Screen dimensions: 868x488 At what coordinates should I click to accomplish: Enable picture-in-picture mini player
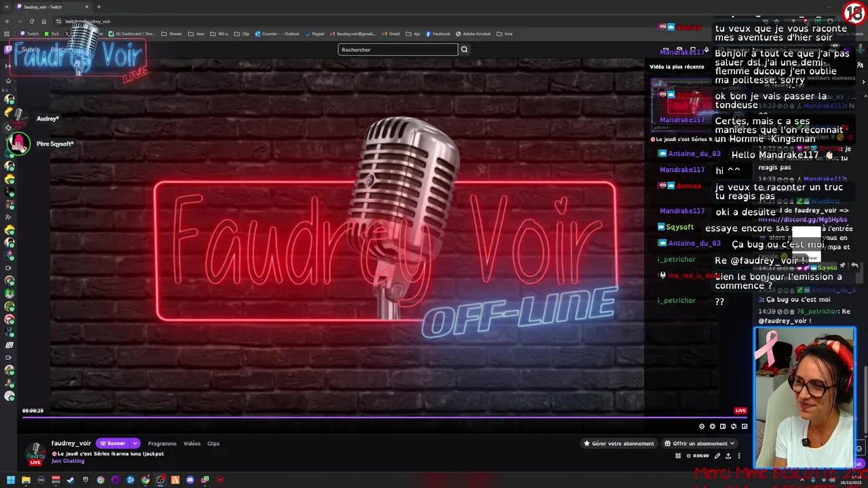[745, 426]
